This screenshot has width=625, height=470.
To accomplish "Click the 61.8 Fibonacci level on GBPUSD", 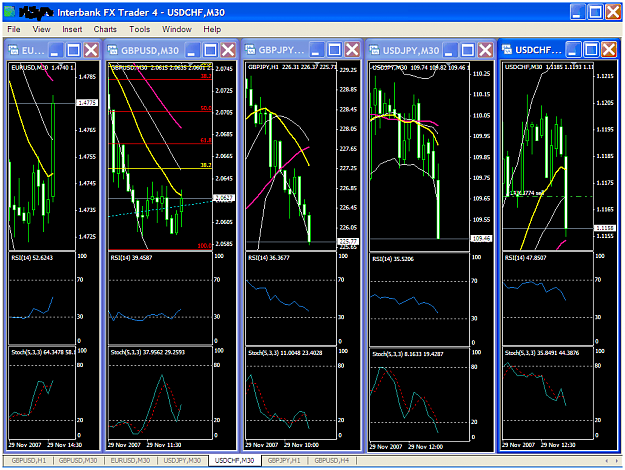I will pos(206,140).
